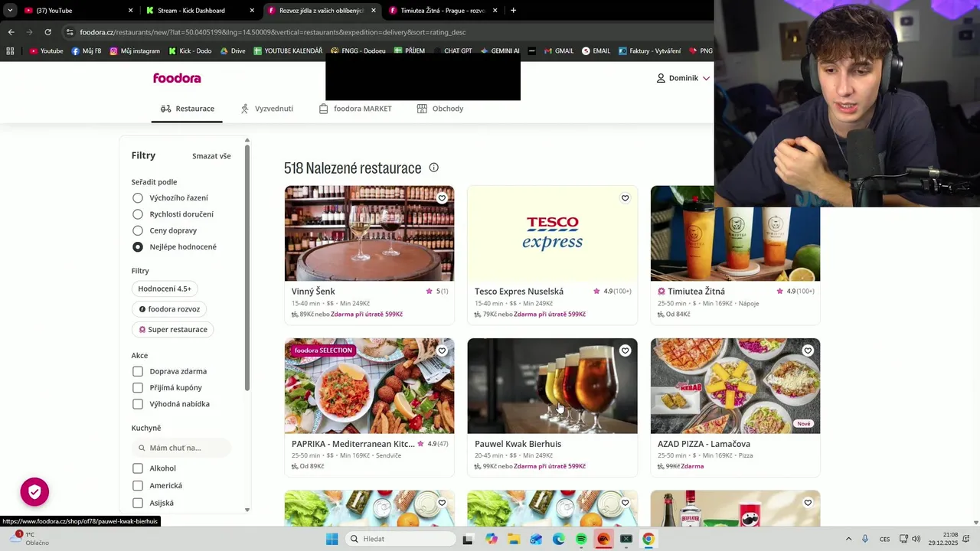Check the Doprava zdarma checkbox
This screenshot has height=551, width=980.
(138, 371)
